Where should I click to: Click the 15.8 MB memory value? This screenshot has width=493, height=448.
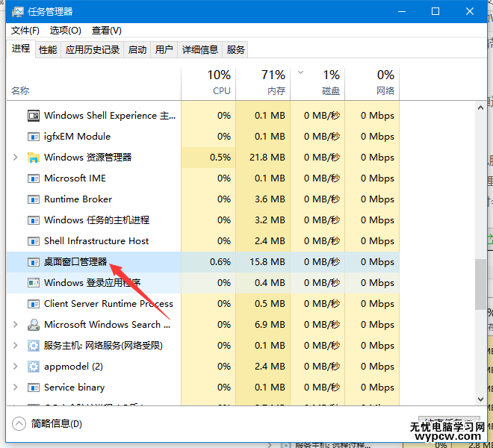[x=267, y=262]
